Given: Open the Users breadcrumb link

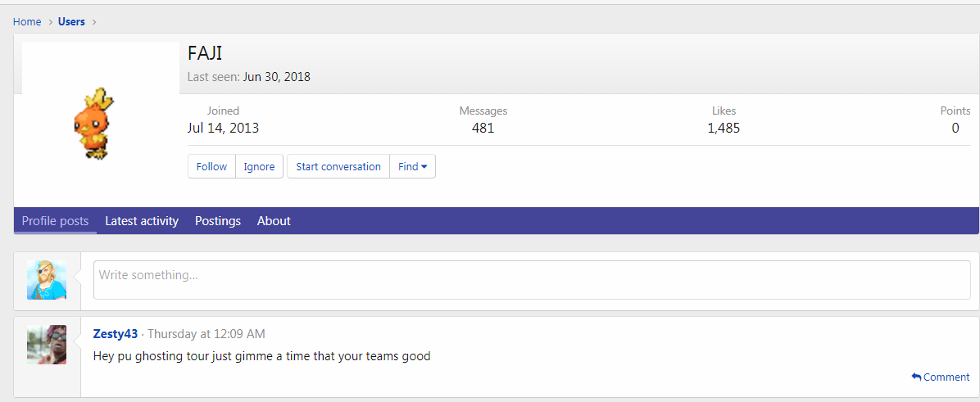Looking at the screenshot, I should tap(71, 22).
